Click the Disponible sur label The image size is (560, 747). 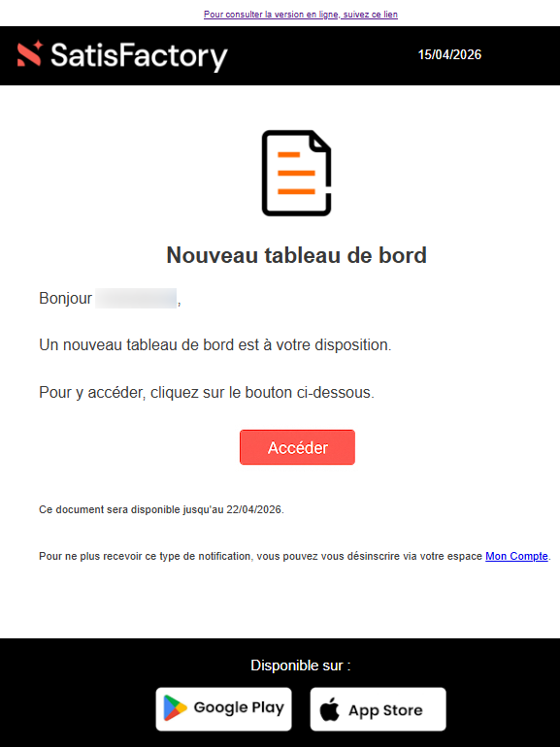[301, 666]
